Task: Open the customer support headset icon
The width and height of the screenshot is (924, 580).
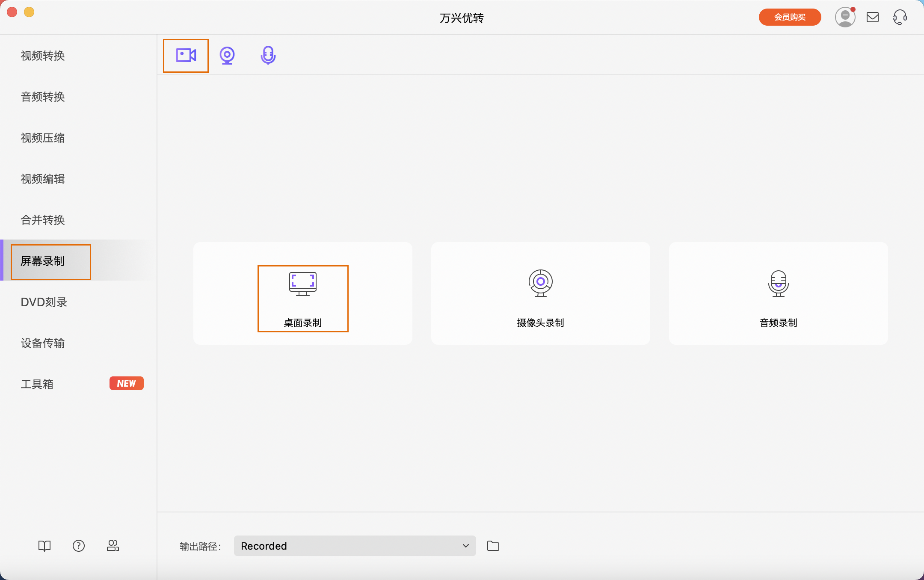Action: (900, 17)
